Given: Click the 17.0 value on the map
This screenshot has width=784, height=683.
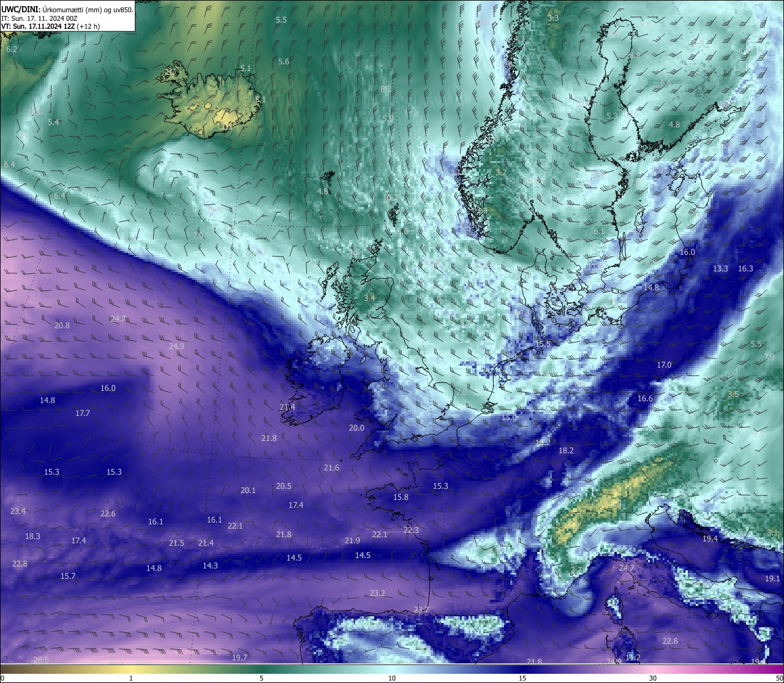Looking at the screenshot, I should (x=664, y=364).
